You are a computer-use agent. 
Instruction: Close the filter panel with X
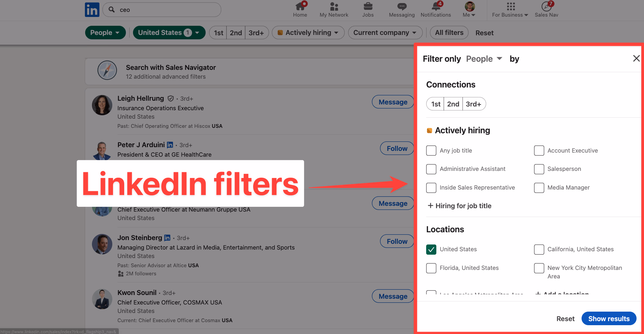click(636, 58)
